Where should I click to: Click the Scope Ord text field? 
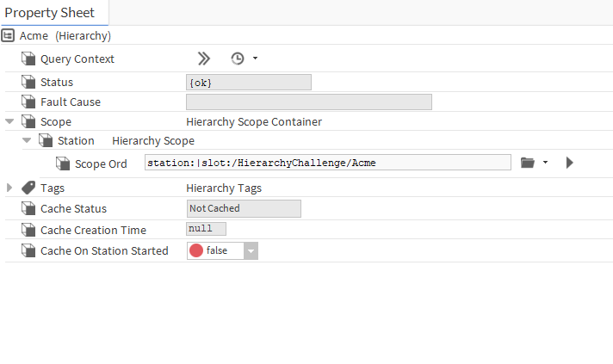[328, 163]
